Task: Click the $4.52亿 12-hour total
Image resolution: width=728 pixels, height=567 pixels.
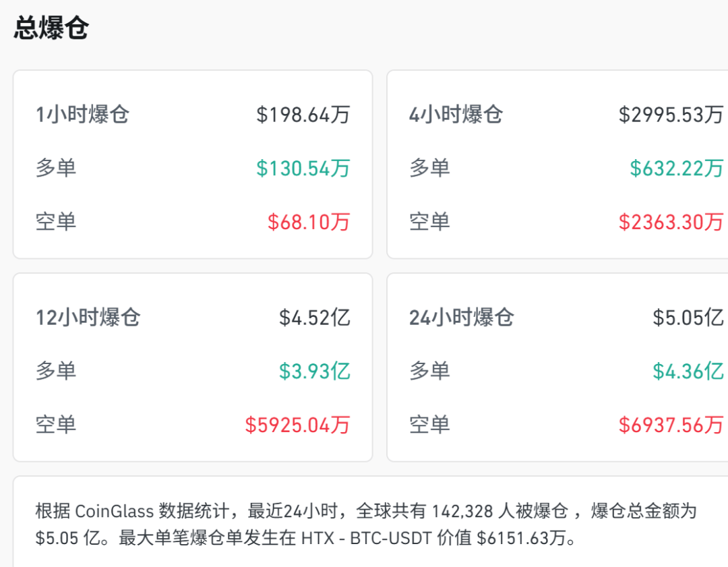Action: (x=315, y=317)
